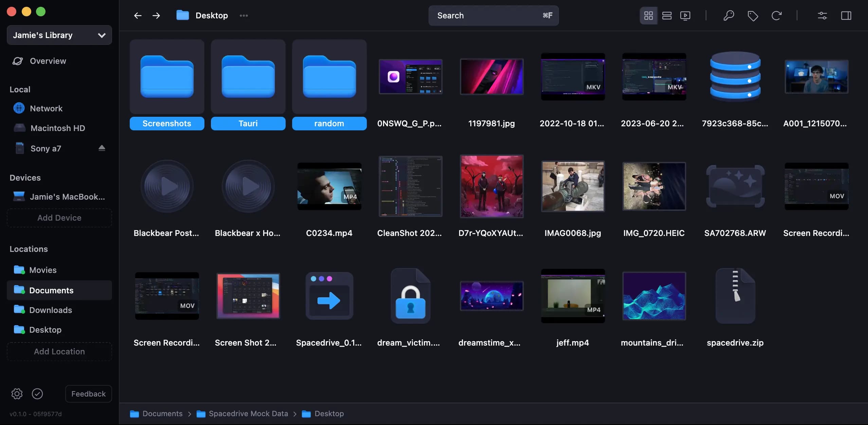This screenshot has width=868, height=425.
Task: Navigate back with the left arrow
Action: pyautogui.click(x=138, y=16)
